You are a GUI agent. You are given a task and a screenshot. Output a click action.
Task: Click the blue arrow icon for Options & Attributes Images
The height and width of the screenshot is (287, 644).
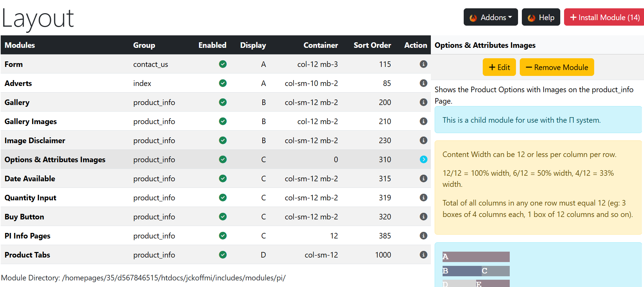click(423, 159)
